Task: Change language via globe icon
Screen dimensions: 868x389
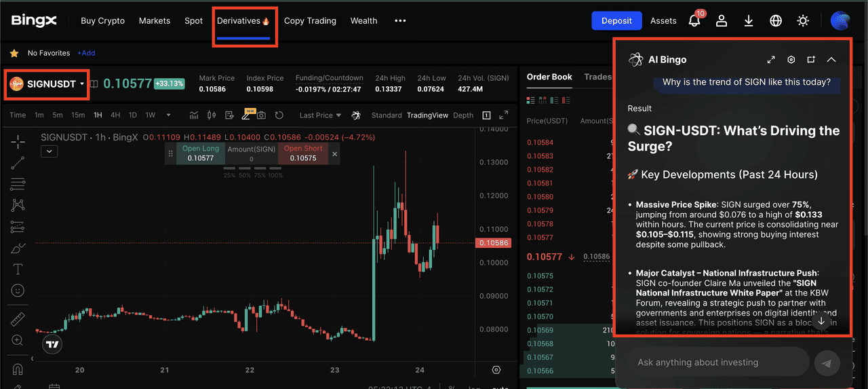Action: click(776, 20)
